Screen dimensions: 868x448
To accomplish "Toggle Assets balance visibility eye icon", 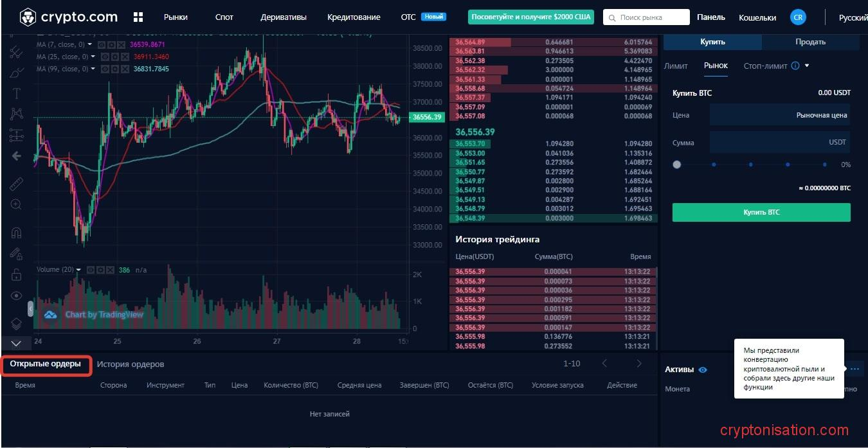I will tap(703, 370).
